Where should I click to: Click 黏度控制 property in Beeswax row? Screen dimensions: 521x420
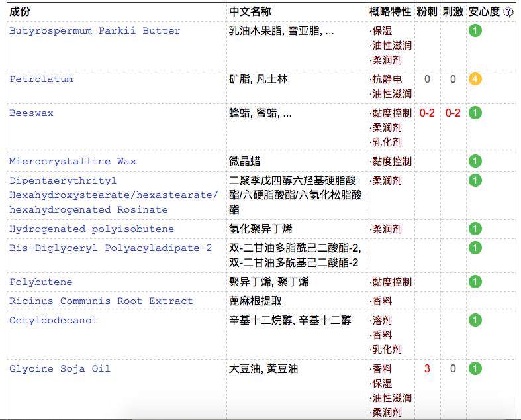click(x=391, y=113)
